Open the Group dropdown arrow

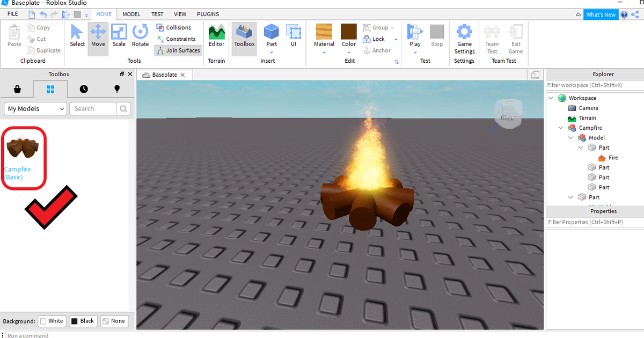click(x=392, y=28)
